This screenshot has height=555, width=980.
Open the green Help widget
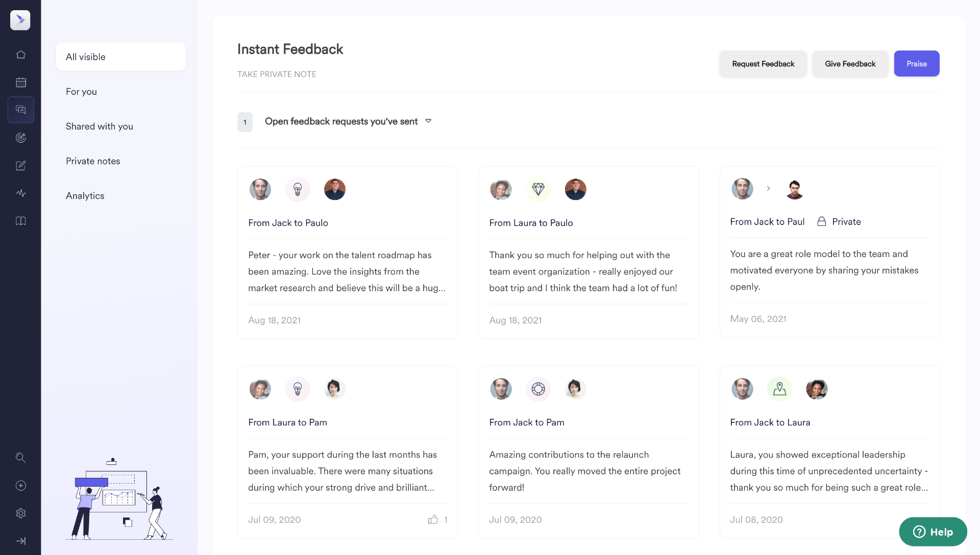click(x=933, y=532)
